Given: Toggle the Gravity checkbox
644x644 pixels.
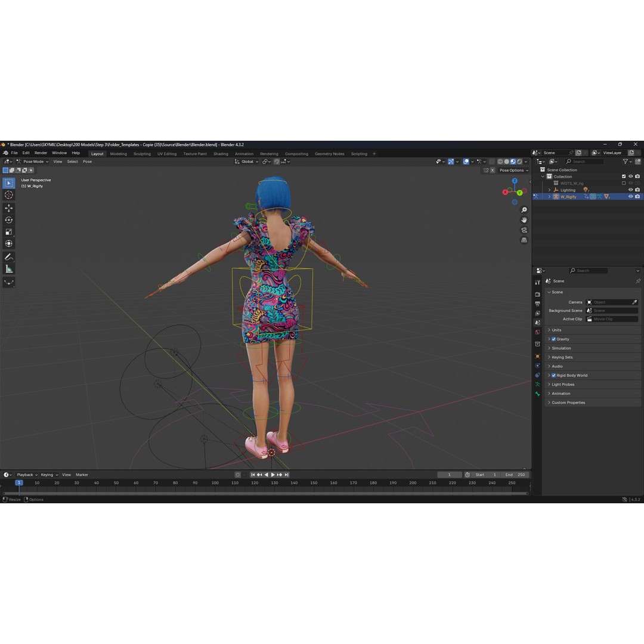Looking at the screenshot, I should coord(553,339).
